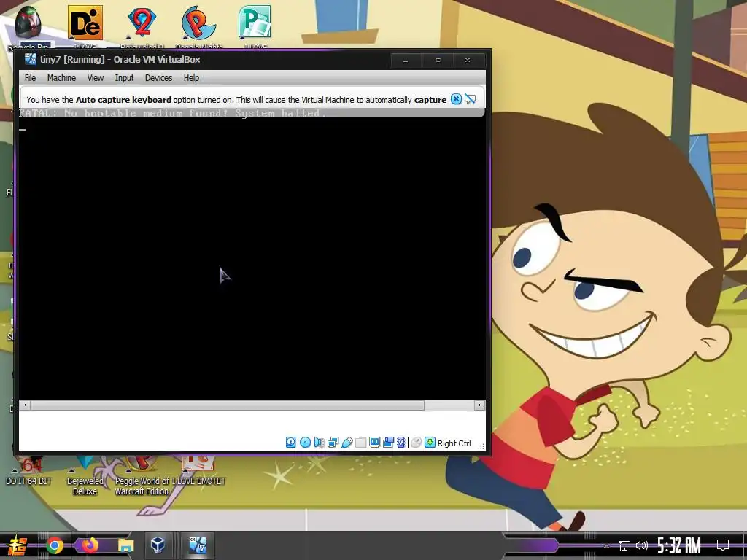
Task: Click the network adapters indicator icon
Action: [x=333, y=443]
